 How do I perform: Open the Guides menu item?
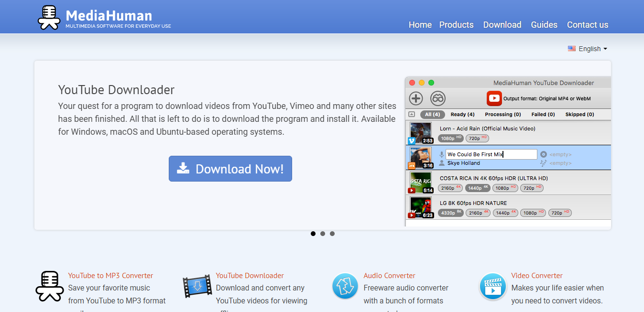click(x=544, y=25)
